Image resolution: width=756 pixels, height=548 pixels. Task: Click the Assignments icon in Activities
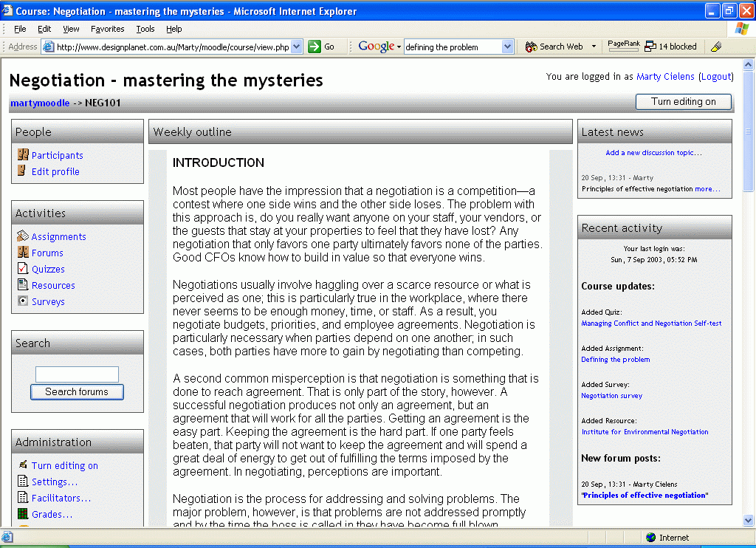[23, 236]
